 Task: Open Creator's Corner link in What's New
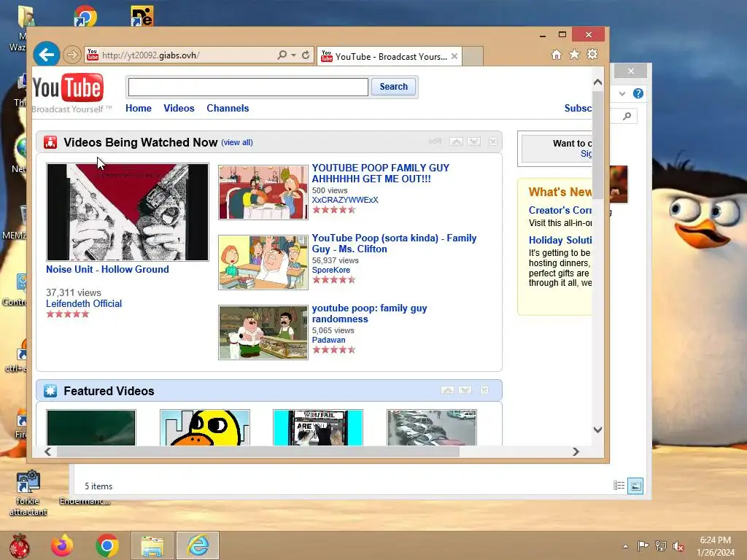(x=560, y=210)
